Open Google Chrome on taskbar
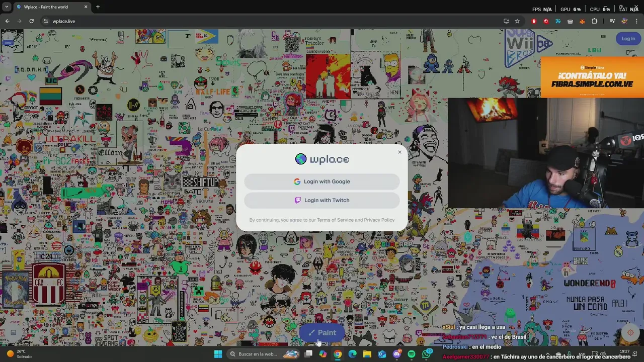Image resolution: width=644 pixels, height=362 pixels. 338,354
